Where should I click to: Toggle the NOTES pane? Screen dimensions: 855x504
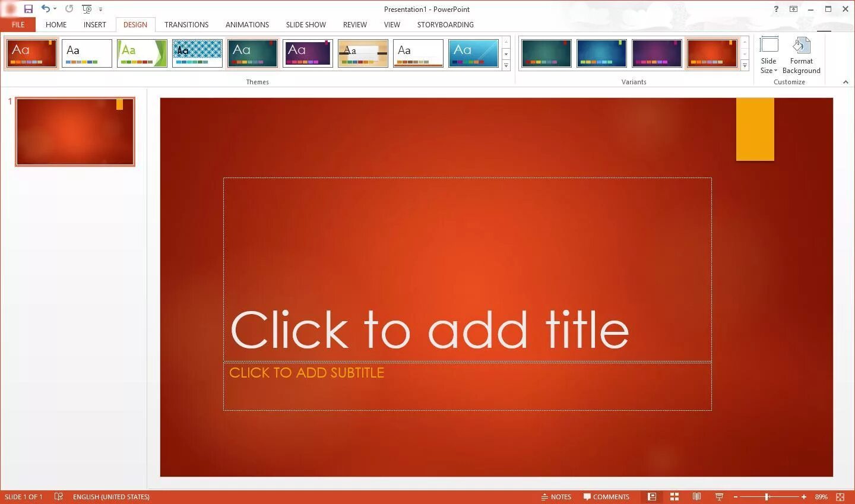click(556, 497)
